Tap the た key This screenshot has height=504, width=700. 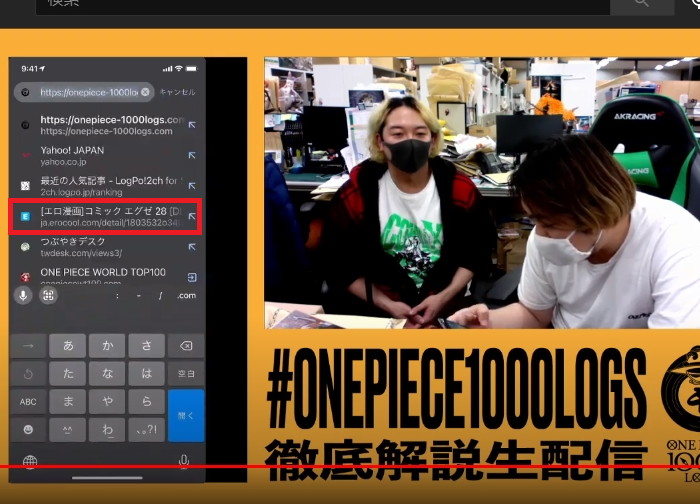[x=68, y=374]
